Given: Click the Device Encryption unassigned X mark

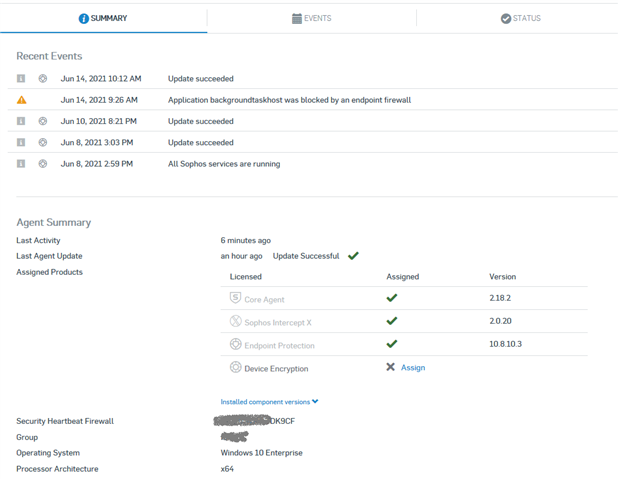Looking at the screenshot, I should tap(390, 367).
